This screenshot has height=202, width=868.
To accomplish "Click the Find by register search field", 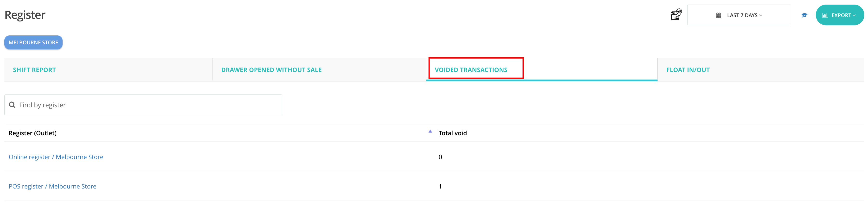I will [x=143, y=105].
